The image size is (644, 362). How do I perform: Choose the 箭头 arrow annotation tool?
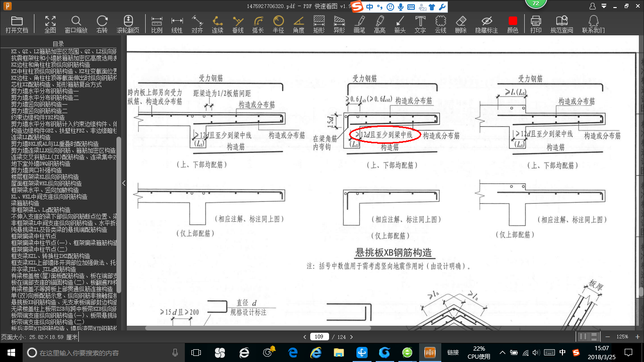(x=400, y=25)
